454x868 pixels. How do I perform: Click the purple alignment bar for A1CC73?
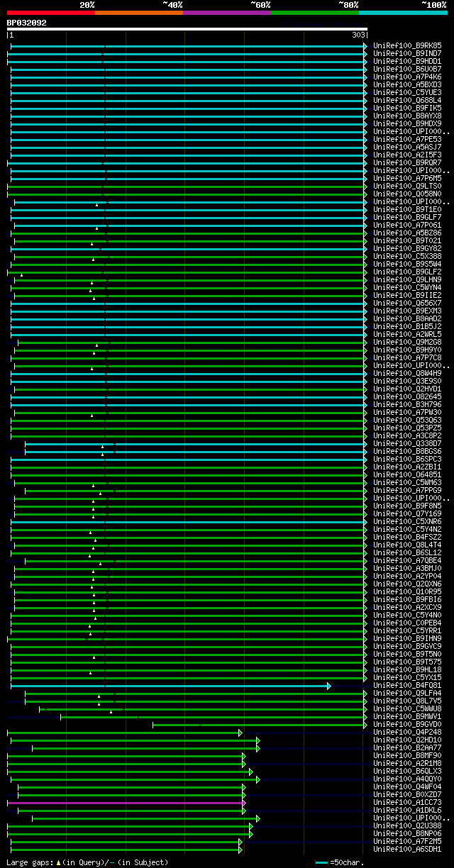124,803
